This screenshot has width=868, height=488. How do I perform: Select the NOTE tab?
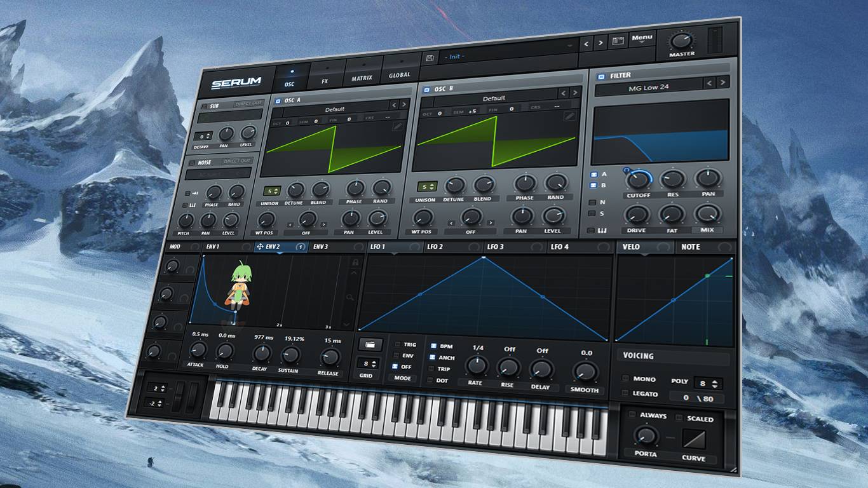705,247
